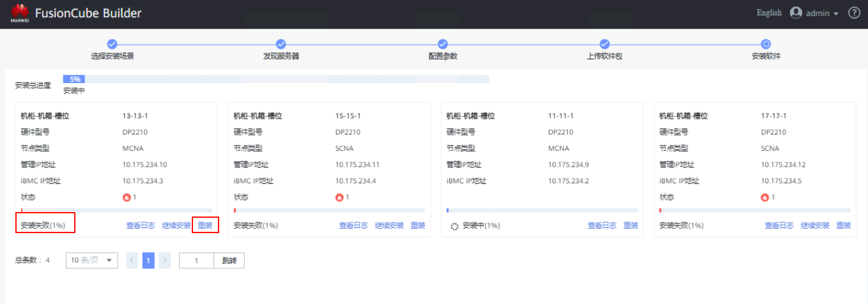
Task: Click red alarm icon on node 13-13-1
Action: (127, 197)
